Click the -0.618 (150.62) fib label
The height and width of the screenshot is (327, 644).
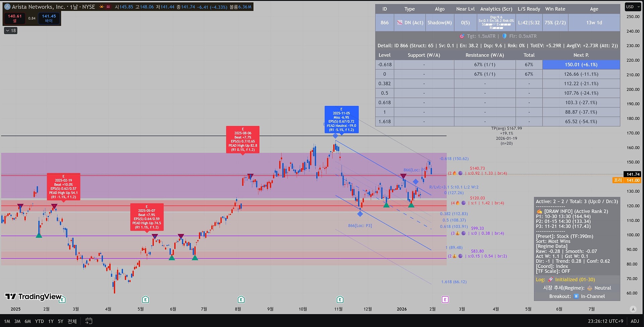click(x=454, y=159)
